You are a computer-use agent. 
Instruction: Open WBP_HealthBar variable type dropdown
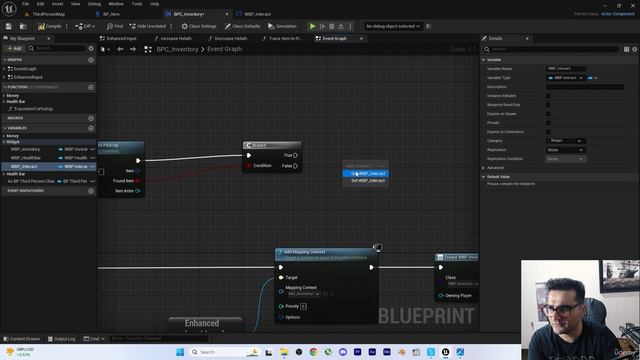click(77, 158)
